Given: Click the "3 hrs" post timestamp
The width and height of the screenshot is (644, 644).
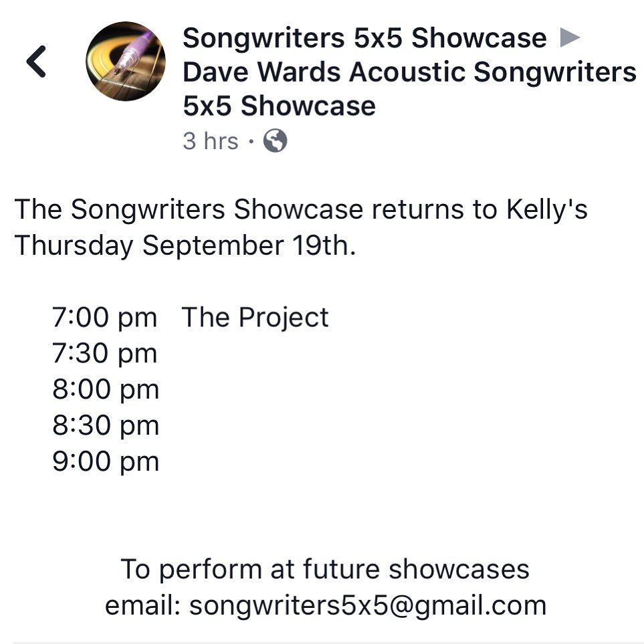Looking at the screenshot, I should coord(210,141).
